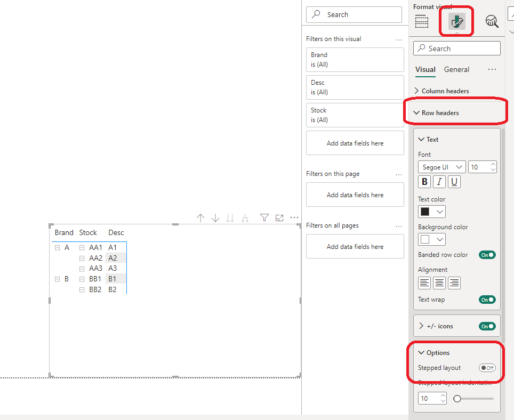Collapse BB1 stock row
The height and width of the screenshot is (420, 514).
tap(82, 279)
